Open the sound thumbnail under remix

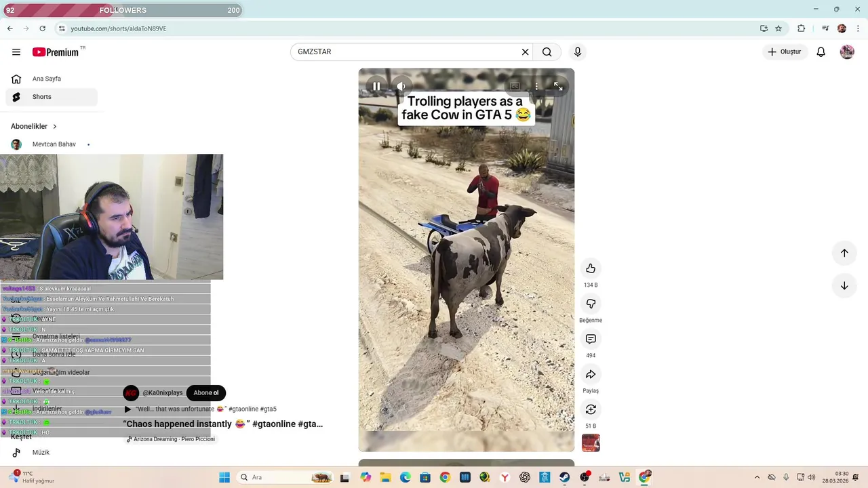(x=591, y=443)
